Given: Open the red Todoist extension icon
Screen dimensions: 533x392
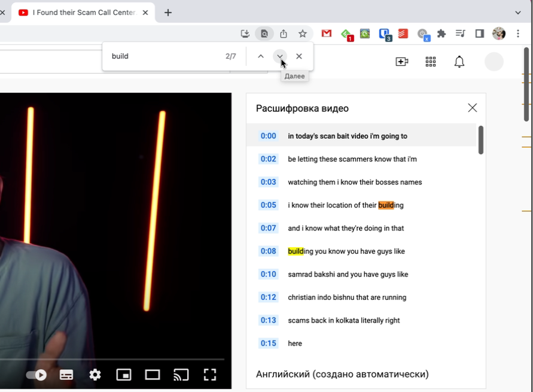Looking at the screenshot, I should 403,34.
